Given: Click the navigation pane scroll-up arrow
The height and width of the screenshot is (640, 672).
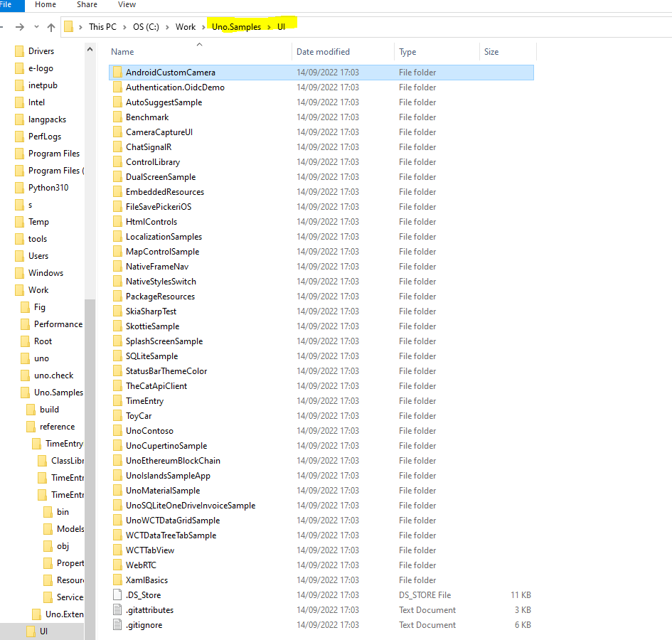Looking at the screenshot, I should pyautogui.click(x=90, y=49).
